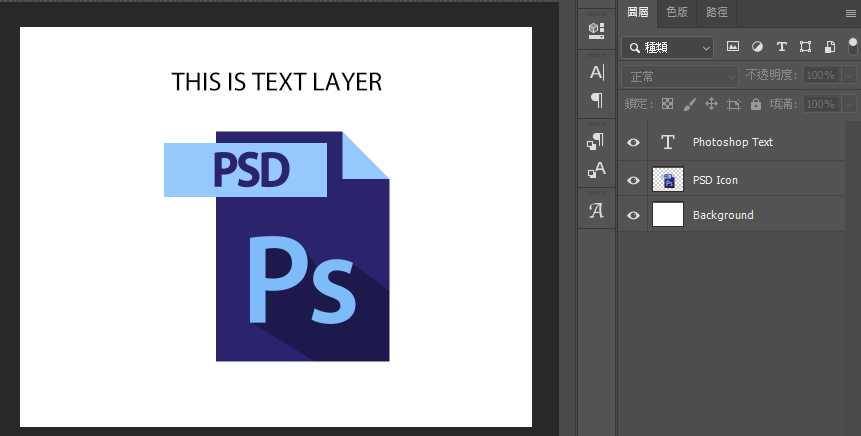
Task: Filter layers by type layers icon
Action: 781,47
